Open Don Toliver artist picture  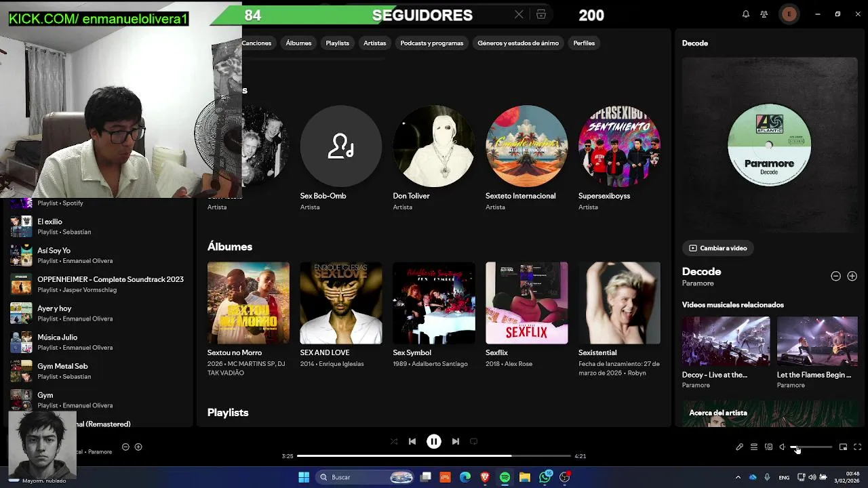tap(434, 146)
